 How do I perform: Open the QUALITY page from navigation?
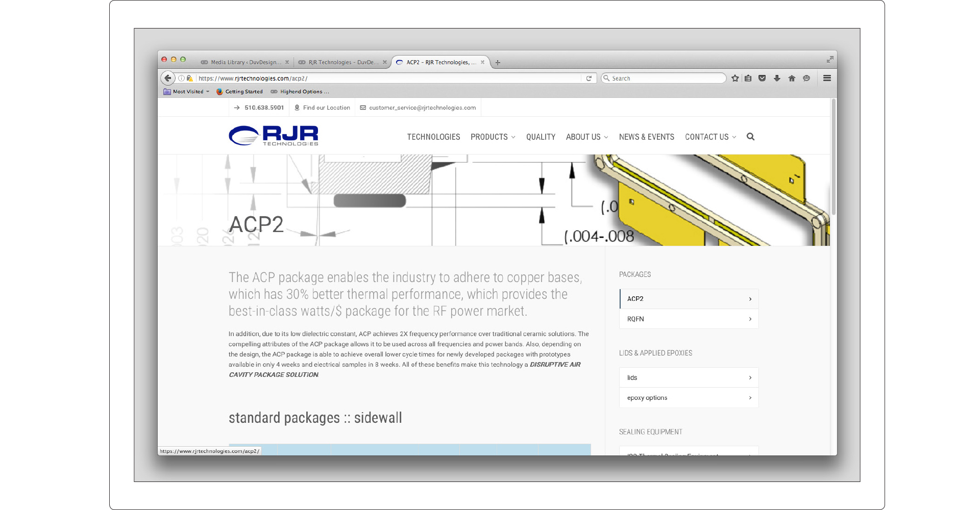tap(541, 137)
